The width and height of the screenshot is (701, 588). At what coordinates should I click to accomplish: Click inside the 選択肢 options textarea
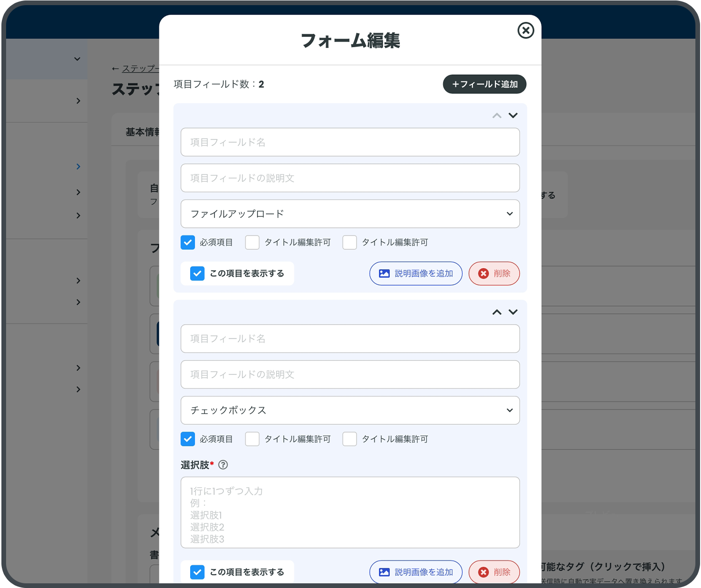(x=350, y=512)
